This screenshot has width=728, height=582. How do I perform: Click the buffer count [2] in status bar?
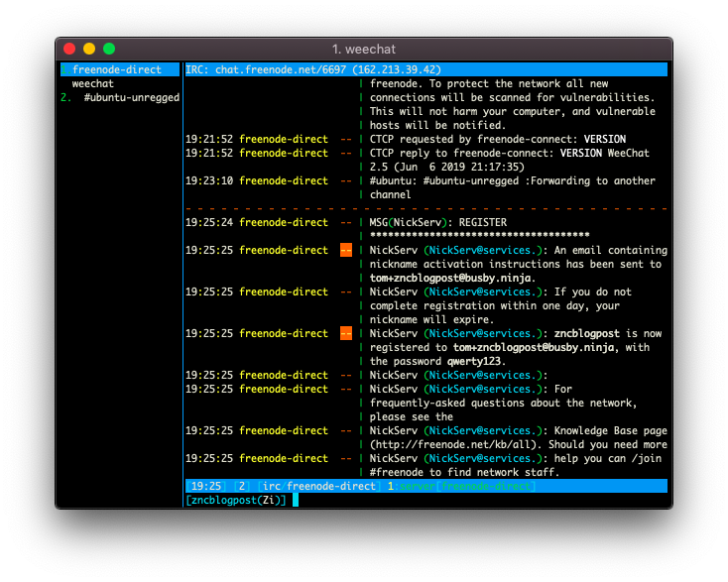click(242, 486)
